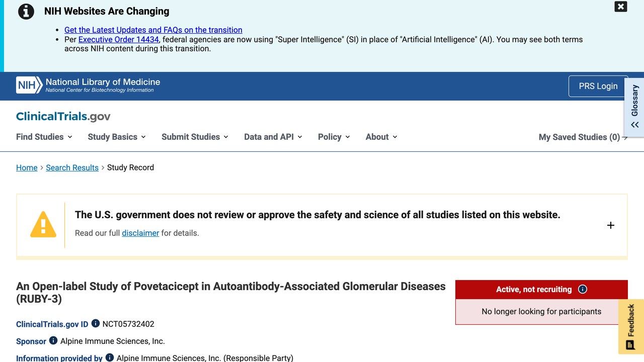The image size is (644, 362).
Task: Open the Find Studies dropdown menu
Action: [x=44, y=137]
